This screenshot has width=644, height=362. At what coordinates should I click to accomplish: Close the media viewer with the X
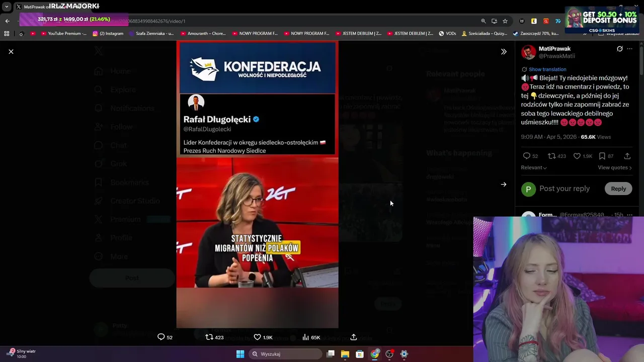pos(11,51)
